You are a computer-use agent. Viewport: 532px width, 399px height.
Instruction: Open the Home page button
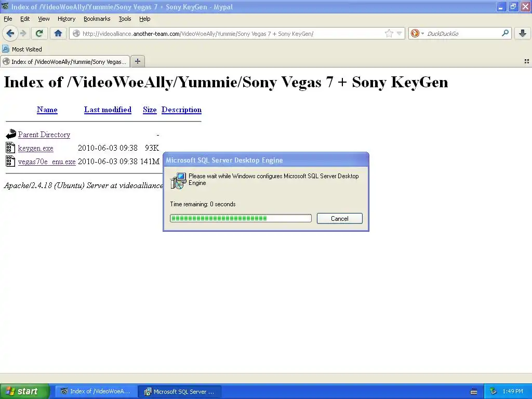(58, 33)
